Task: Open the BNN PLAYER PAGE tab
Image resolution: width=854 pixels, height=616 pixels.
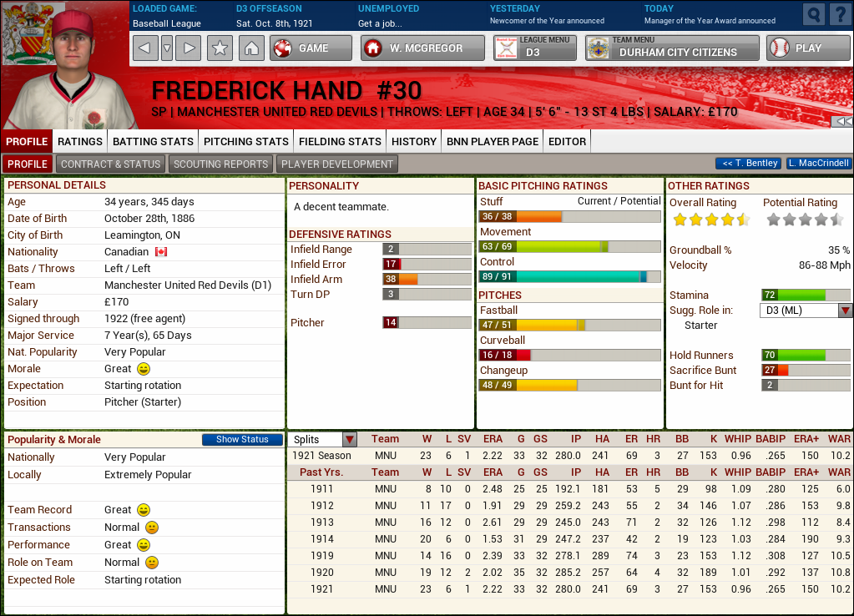Action: [x=493, y=142]
